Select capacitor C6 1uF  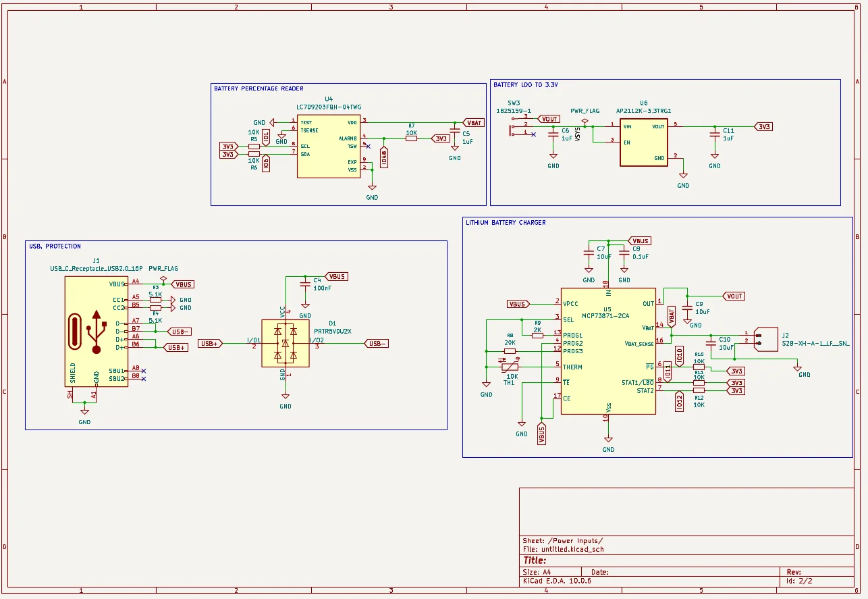(553, 134)
